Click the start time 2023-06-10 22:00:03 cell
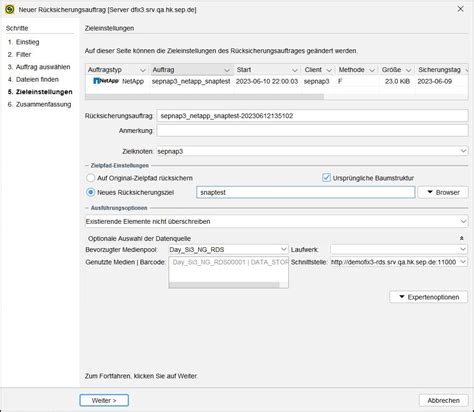The height and width of the screenshot is (412, 474). 267,81
